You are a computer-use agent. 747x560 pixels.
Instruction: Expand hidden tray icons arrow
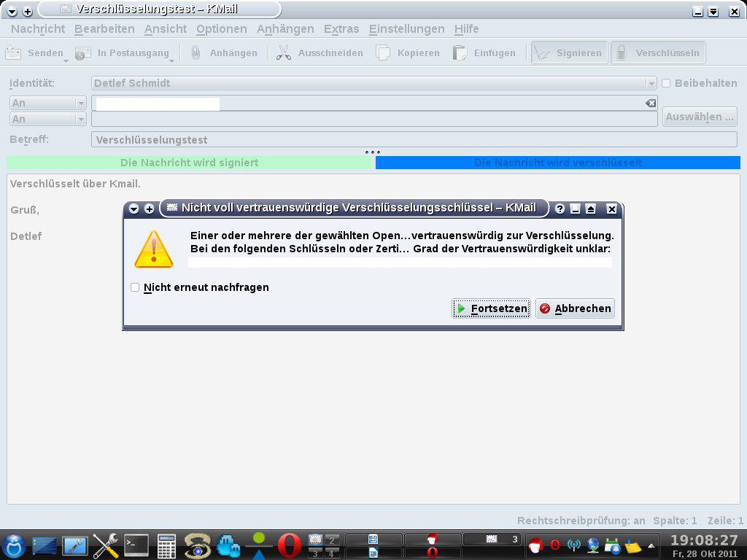point(651,545)
